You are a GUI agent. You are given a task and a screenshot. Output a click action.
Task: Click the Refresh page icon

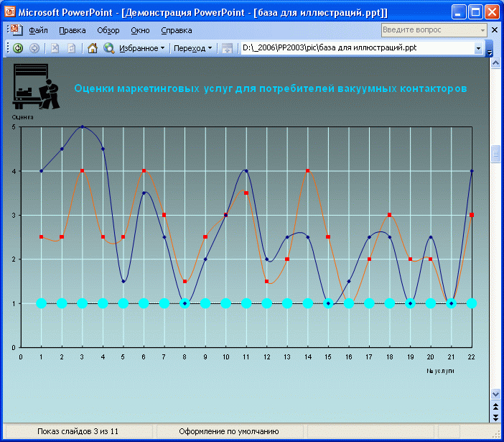pyautogui.click(x=71, y=48)
